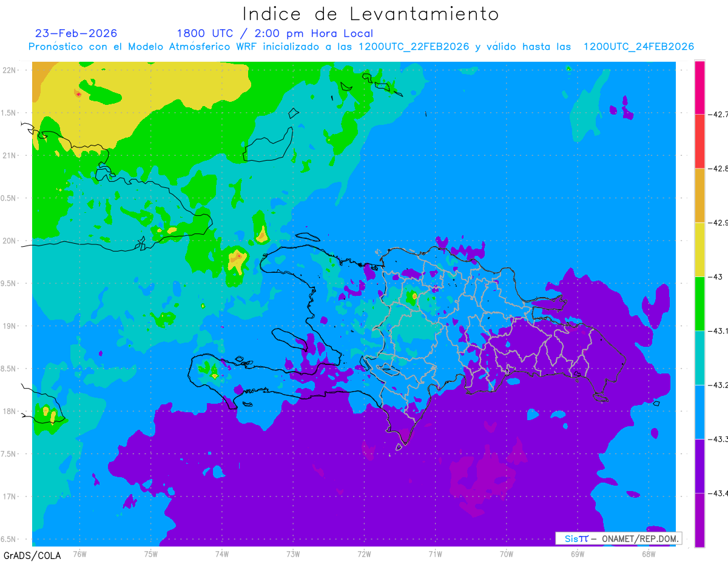Pick the purple legend swatch below -43.3
The width and height of the screenshot is (728, 562).
(699, 466)
